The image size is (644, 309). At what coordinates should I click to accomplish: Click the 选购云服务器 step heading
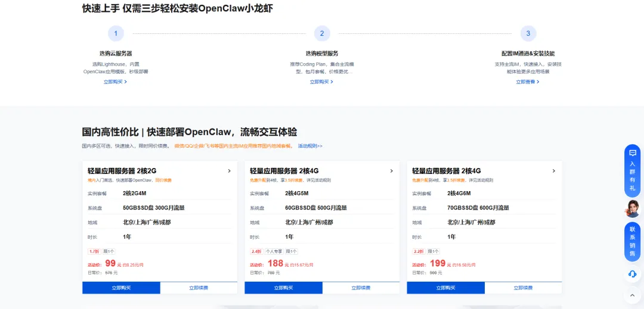point(116,53)
